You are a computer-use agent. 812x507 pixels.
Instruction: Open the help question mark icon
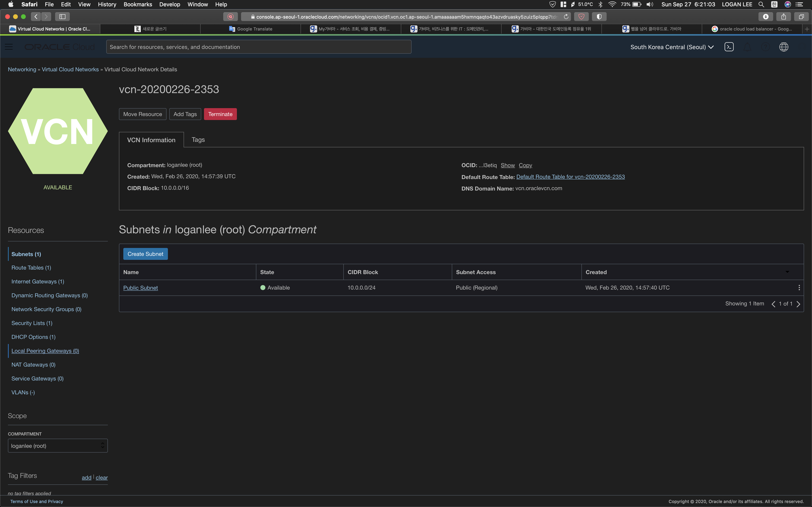(765, 47)
